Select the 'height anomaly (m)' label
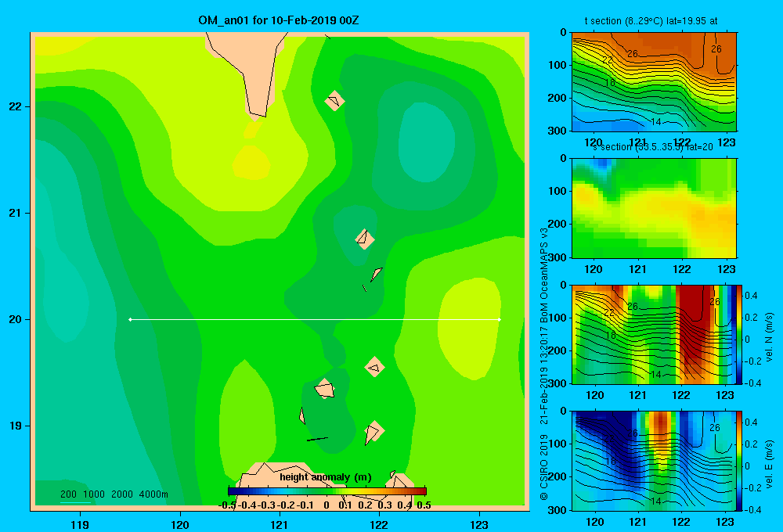Screen dimensions: 783x532 pyautogui.click(x=326, y=477)
